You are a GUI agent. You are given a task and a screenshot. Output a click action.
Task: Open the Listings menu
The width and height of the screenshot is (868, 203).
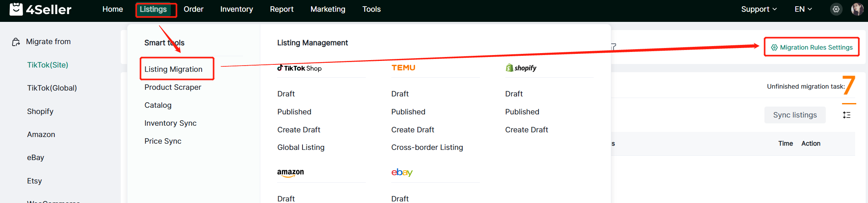tap(153, 9)
